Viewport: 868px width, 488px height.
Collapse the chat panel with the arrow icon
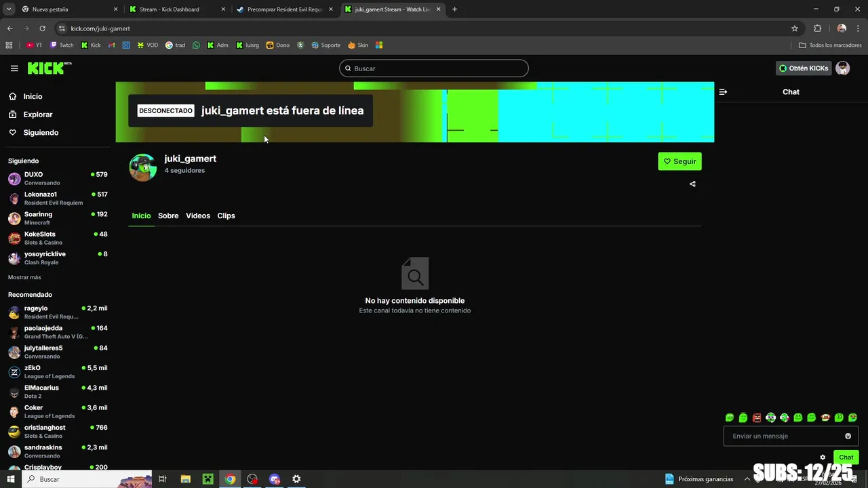tap(723, 91)
